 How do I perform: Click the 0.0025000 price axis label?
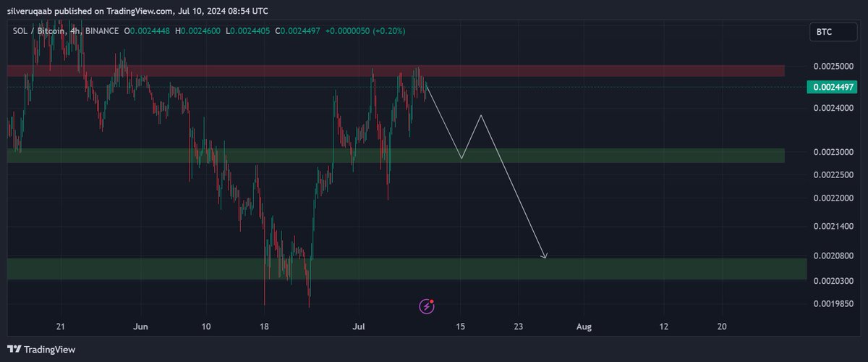(833, 66)
